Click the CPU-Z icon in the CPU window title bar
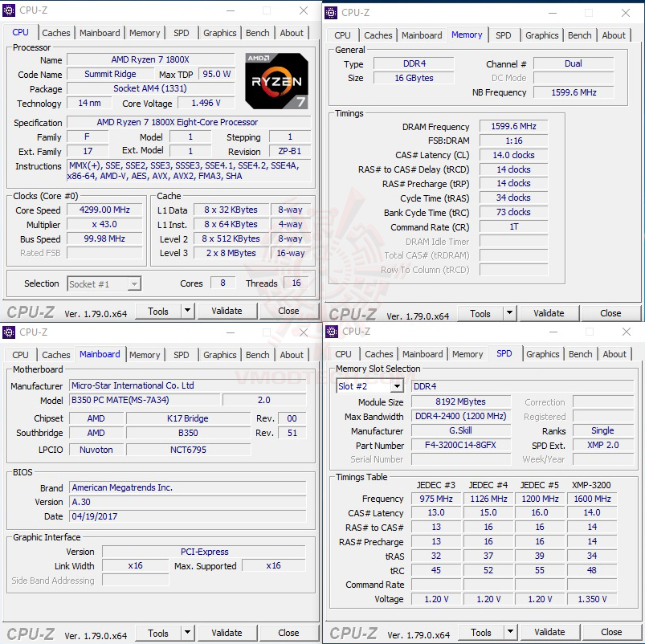 pos(8,10)
